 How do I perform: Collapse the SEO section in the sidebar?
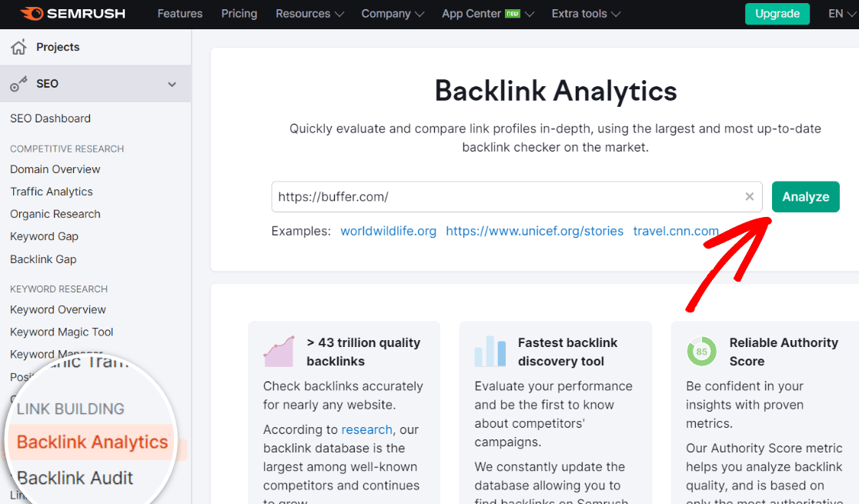tap(172, 84)
